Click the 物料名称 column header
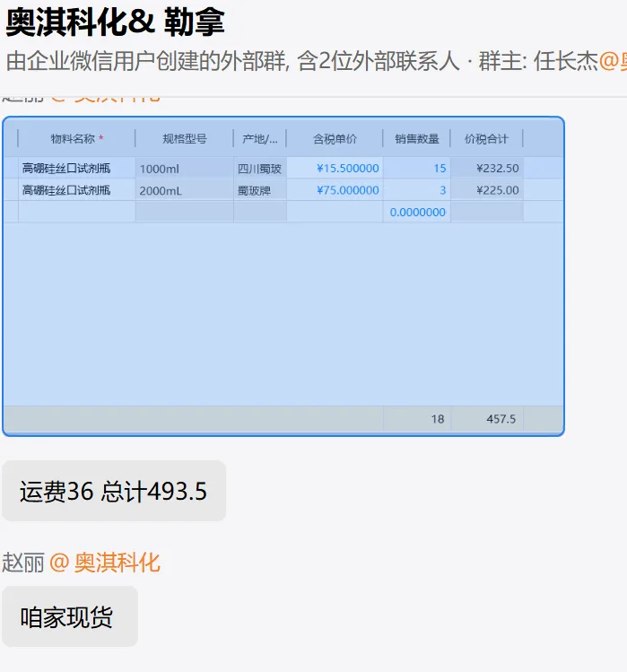 pos(76,138)
